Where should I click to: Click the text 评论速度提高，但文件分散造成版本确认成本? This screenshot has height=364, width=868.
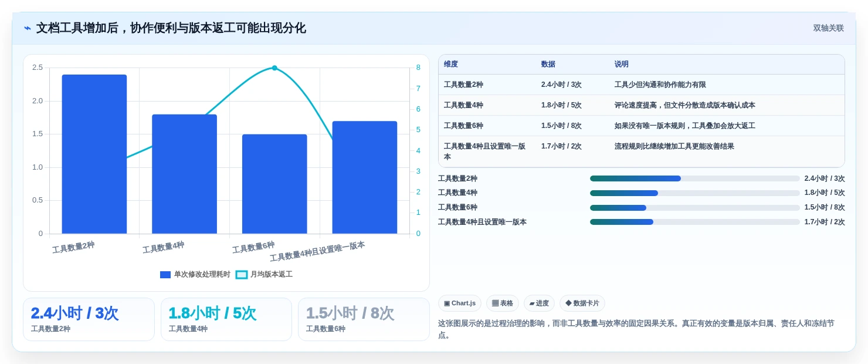[x=685, y=105]
